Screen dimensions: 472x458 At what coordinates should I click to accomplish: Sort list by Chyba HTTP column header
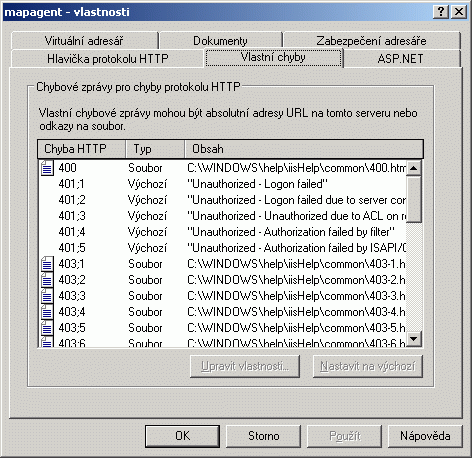tap(82, 149)
